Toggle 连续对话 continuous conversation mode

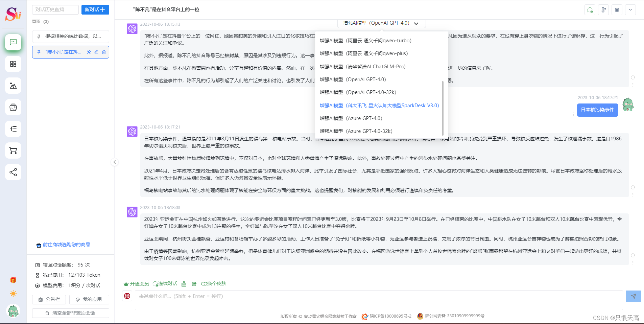(x=165, y=284)
